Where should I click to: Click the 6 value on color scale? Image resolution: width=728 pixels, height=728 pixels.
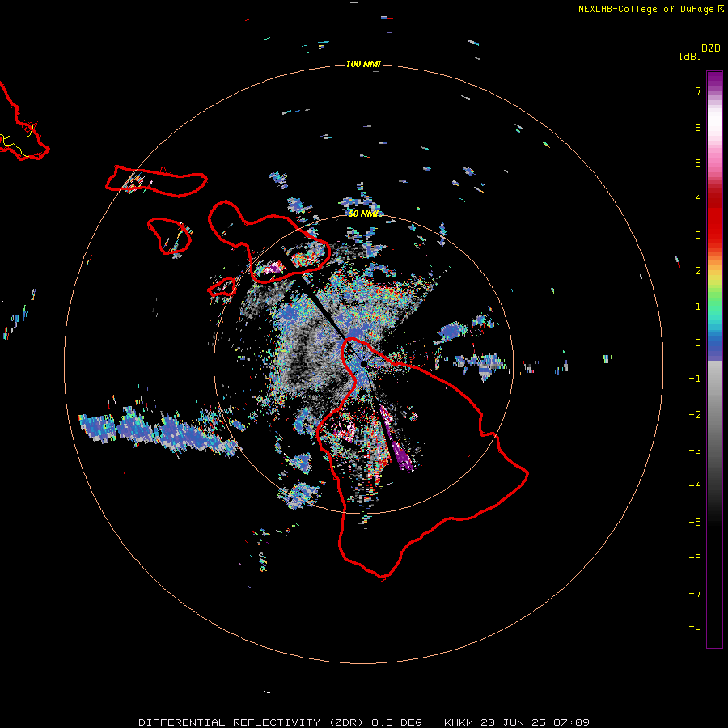click(698, 127)
